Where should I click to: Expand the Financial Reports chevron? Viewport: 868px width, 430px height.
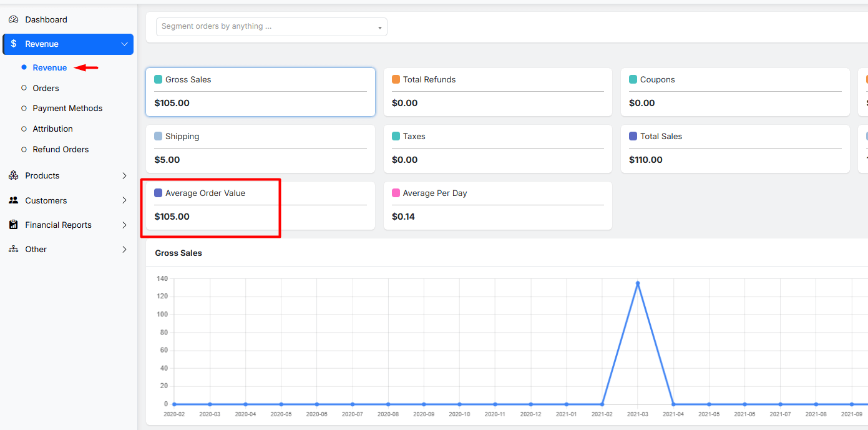click(x=124, y=225)
